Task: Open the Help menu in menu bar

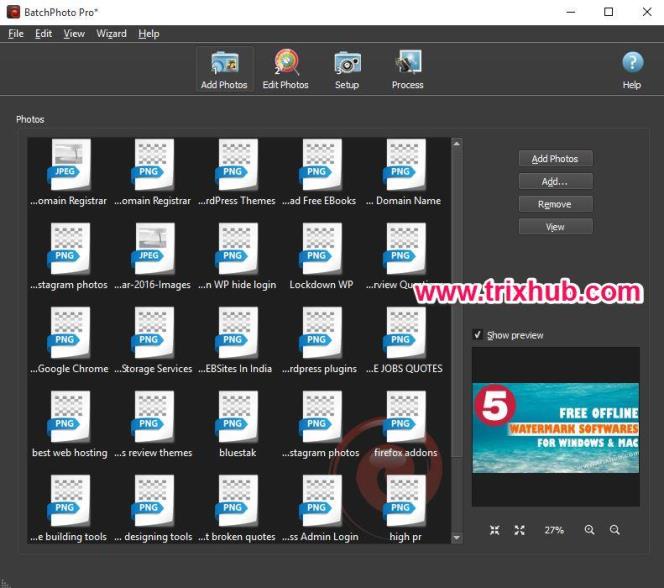Action: (149, 34)
